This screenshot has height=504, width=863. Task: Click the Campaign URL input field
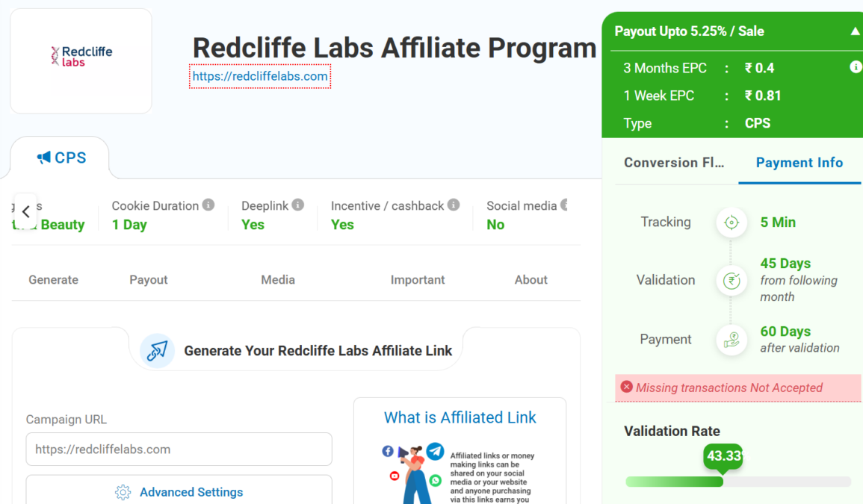click(x=179, y=449)
